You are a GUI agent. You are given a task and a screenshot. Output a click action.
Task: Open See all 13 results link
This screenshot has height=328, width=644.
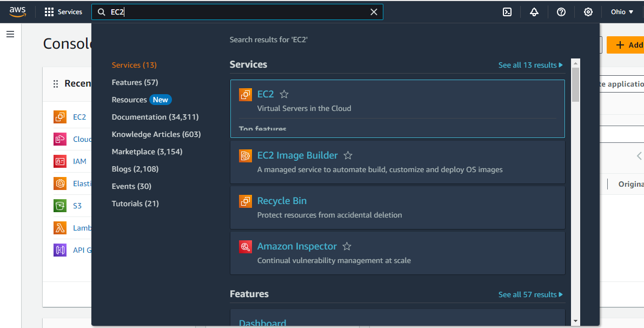(x=530, y=65)
